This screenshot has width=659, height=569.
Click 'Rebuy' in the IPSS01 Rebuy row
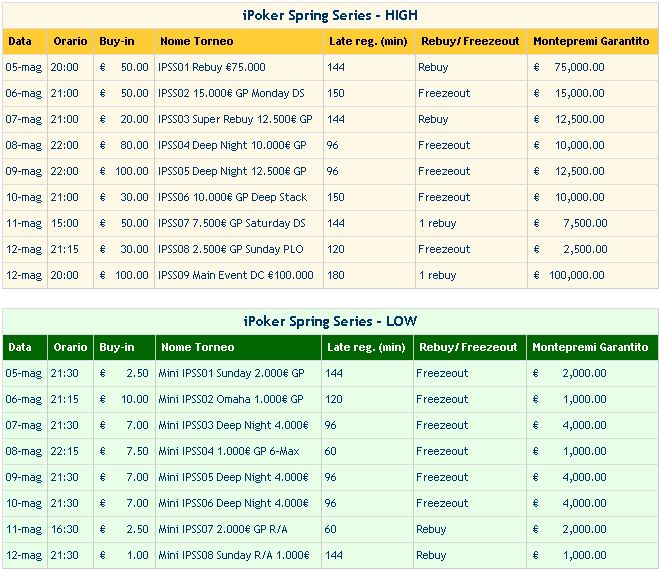pyautogui.click(x=433, y=67)
